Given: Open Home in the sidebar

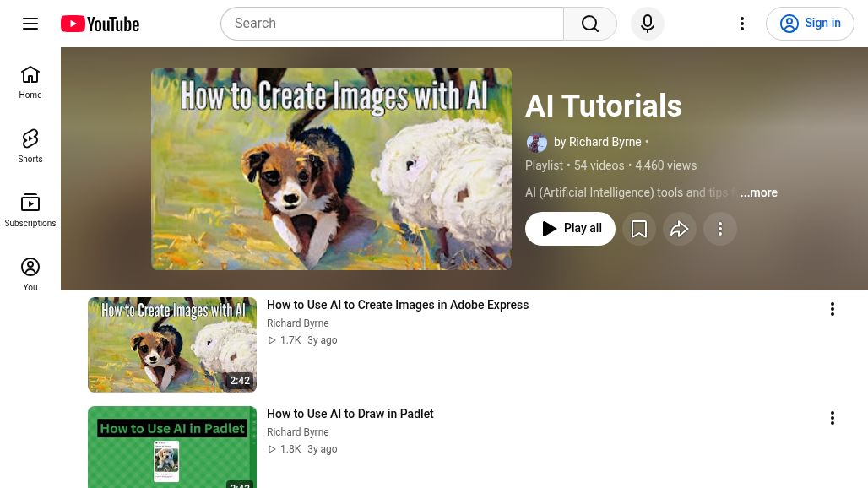Looking at the screenshot, I should click(30, 83).
